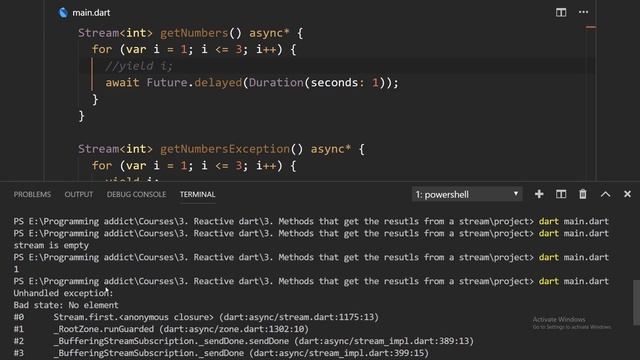640x360 pixels.
Task: Click 'Future.delayed' in the await line
Action: pyautogui.click(x=194, y=83)
